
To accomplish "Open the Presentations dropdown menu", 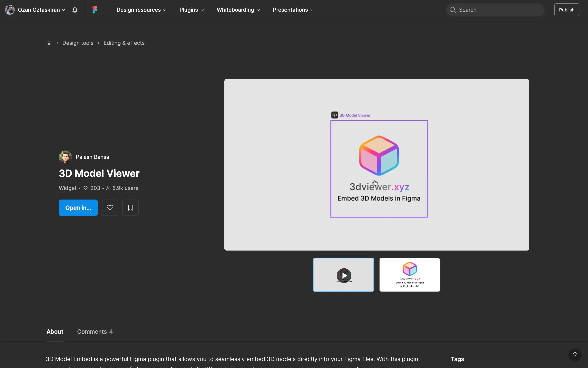I will point(293,10).
